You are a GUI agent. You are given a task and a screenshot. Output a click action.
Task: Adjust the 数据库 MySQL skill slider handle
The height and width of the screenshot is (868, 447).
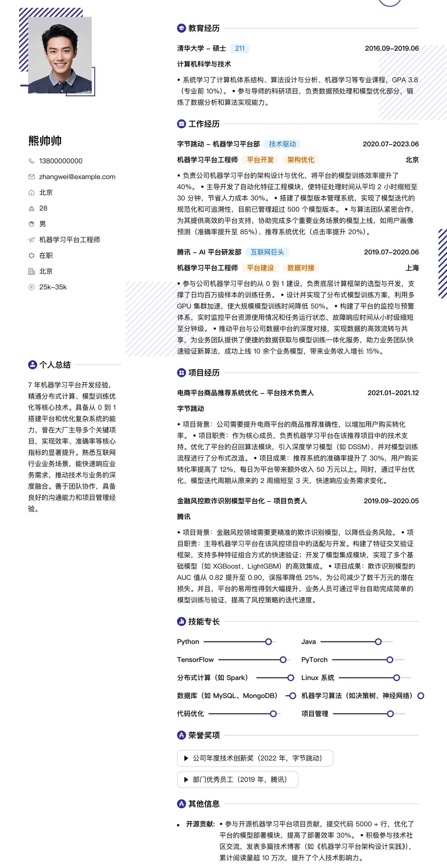coord(293,696)
